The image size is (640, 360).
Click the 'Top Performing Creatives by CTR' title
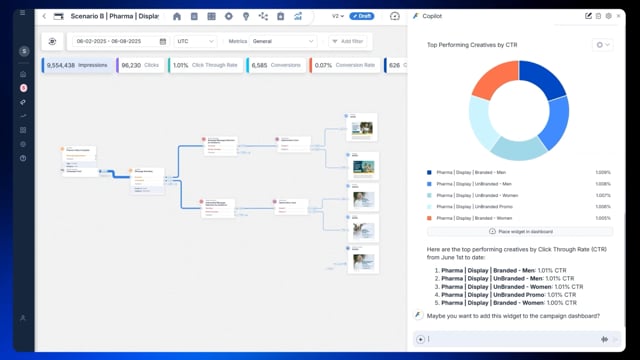pos(472,45)
